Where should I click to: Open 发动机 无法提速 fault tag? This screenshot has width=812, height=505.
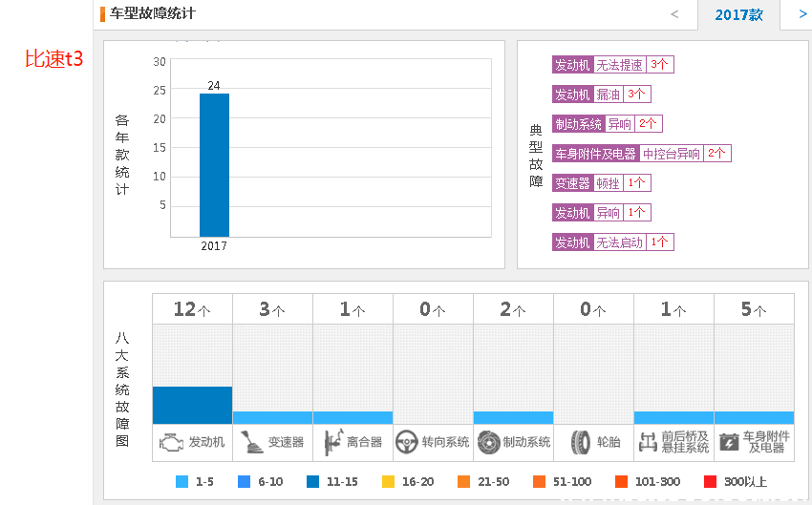pyautogui.click(x=613, y=65)
